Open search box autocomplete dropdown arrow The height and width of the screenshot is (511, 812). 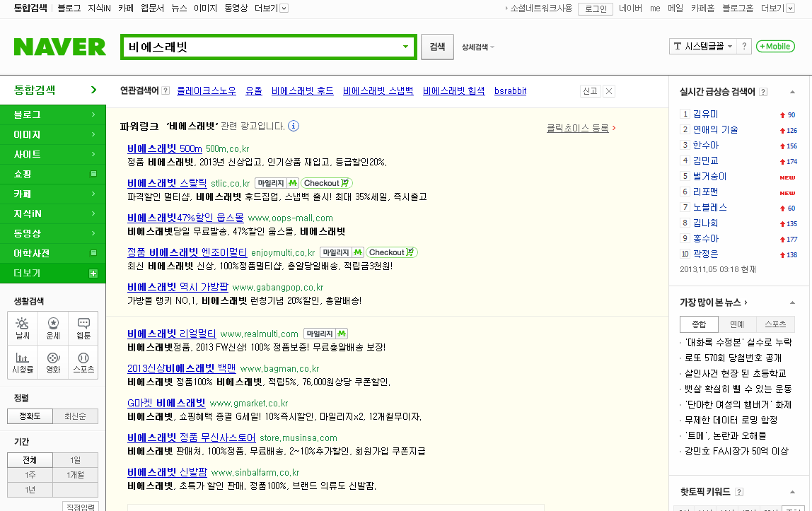[x=405, y=47]
